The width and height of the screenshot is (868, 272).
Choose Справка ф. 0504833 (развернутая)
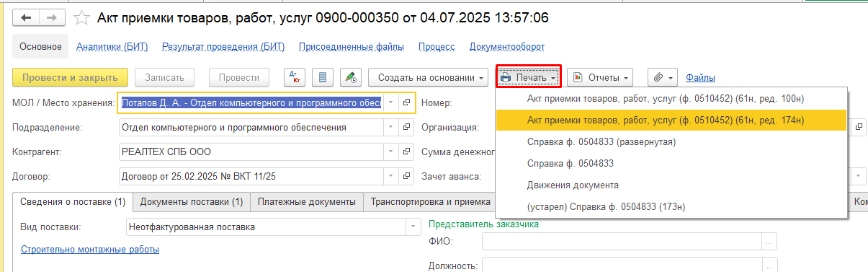pyautogui.click(x=671, y=142)
